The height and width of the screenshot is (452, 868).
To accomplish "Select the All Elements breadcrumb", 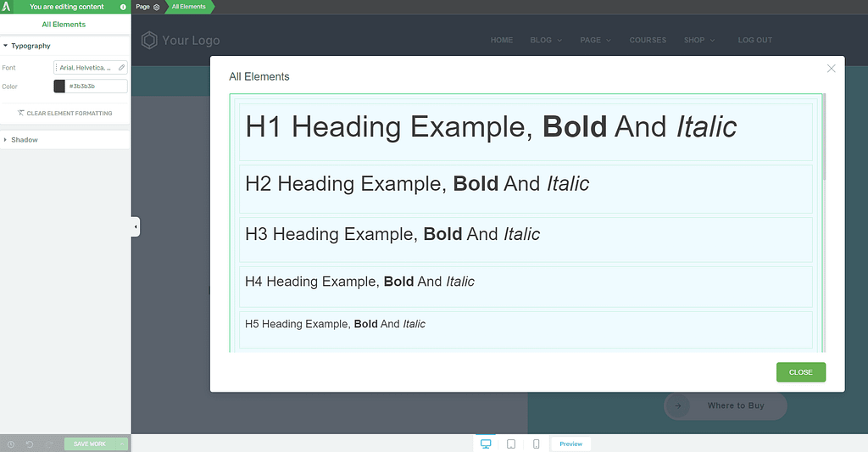I will (189, 7).
